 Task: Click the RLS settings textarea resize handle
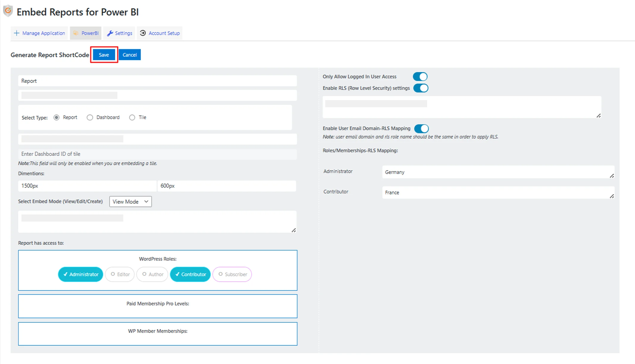(599, 116)
